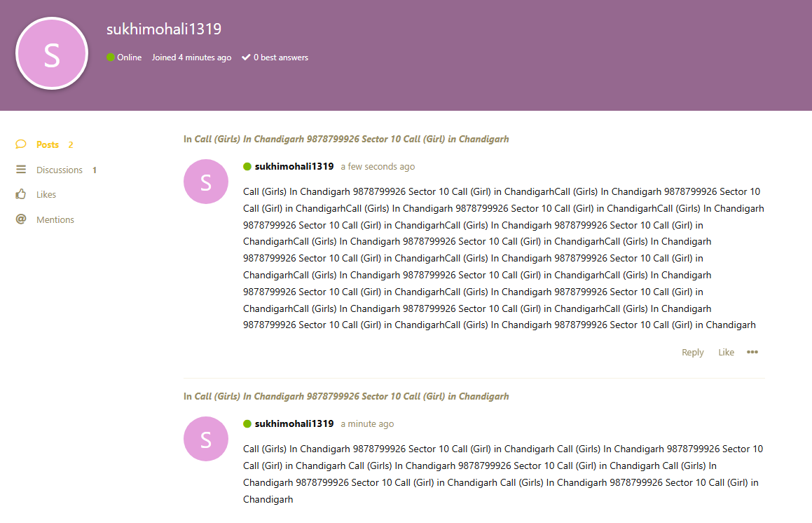Click the 'a few seconds ago' timestamp

[x=378, y=167]
